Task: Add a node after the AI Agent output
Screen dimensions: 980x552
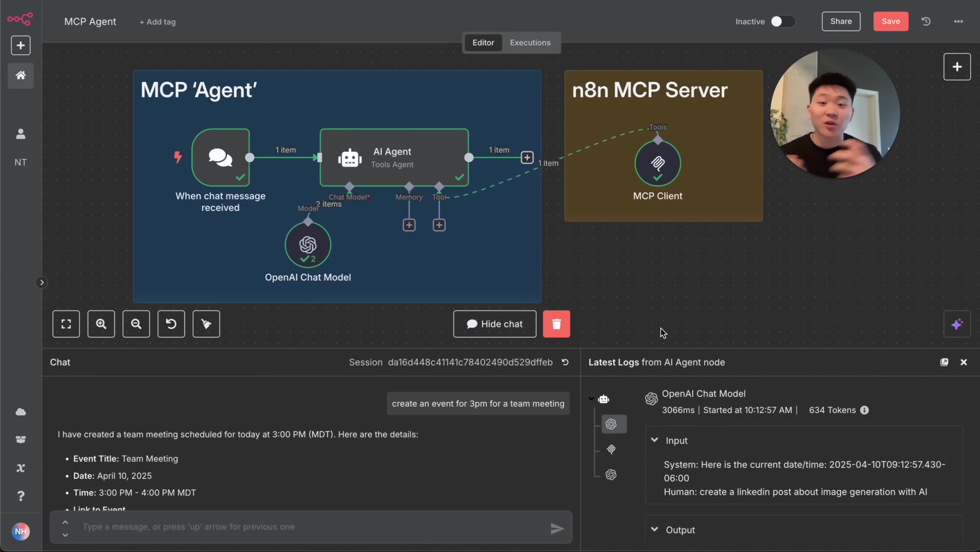Action: pos(527,158)
